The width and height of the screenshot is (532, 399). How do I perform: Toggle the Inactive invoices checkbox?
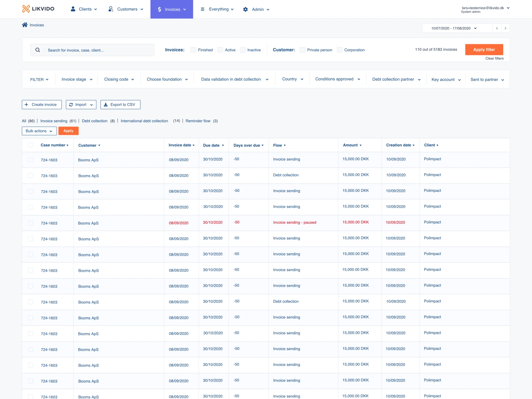coord(243,50)
